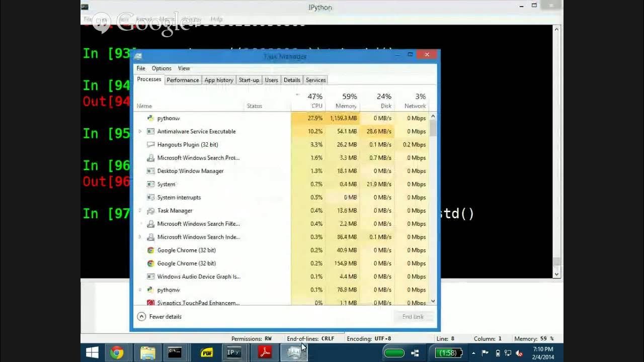Switch to the Services tab

pyautogui.click(x=315, y=80)
